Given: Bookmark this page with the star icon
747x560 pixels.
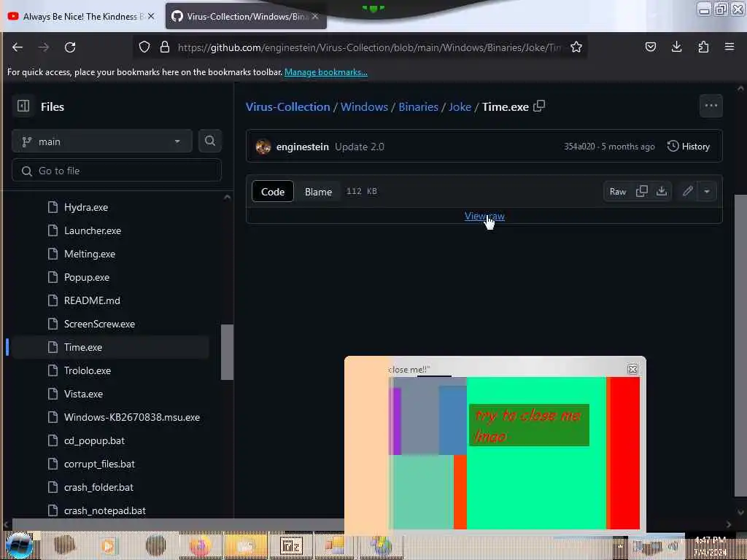Looking at the screenshot, I should (576, 47).
